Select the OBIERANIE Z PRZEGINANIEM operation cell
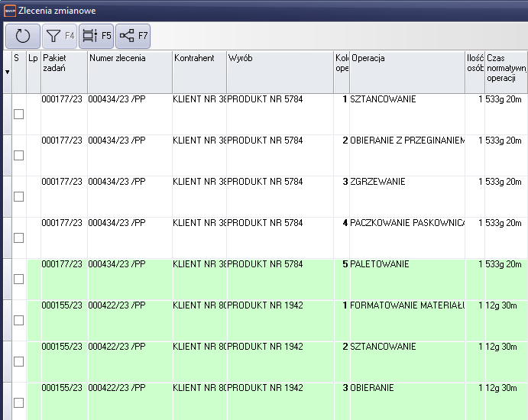 click(407, 141)
